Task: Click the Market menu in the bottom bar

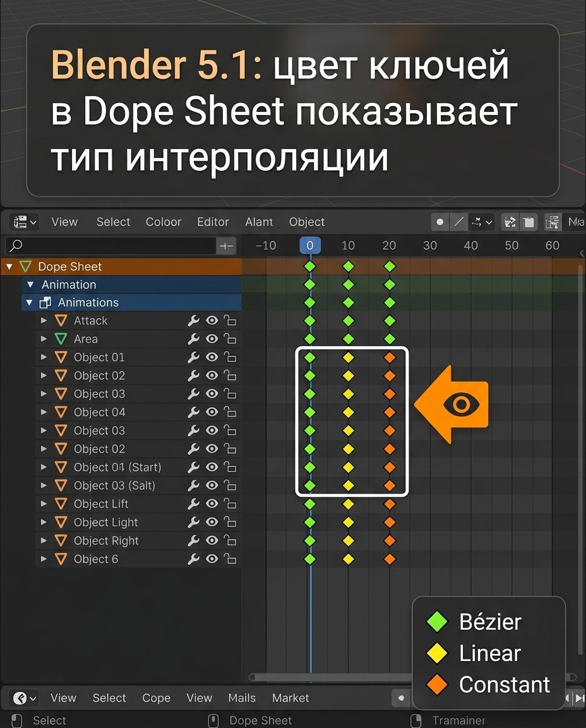Action: click(x=290, y=698)
